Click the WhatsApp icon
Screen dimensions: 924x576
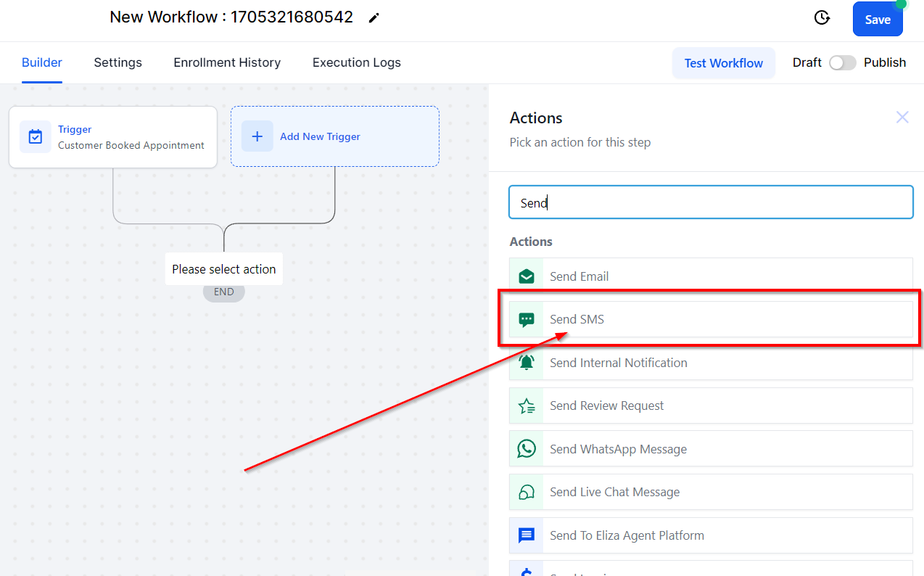tap(527, 449)
